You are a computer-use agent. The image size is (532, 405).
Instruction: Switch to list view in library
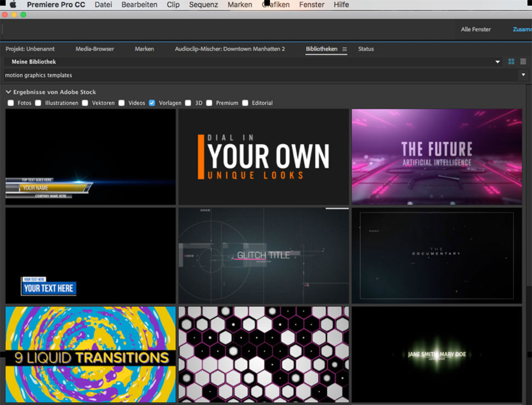pyautogui.click(x=523, y=62)
